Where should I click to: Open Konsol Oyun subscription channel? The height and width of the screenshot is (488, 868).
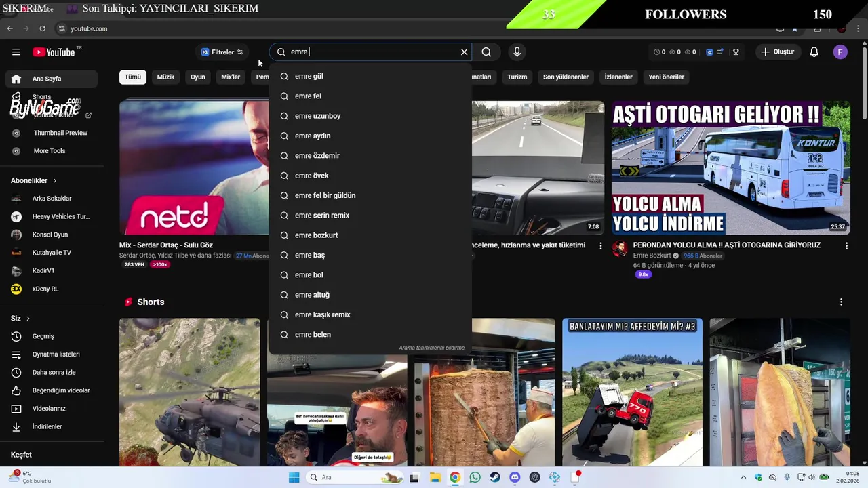coord(52,235)
